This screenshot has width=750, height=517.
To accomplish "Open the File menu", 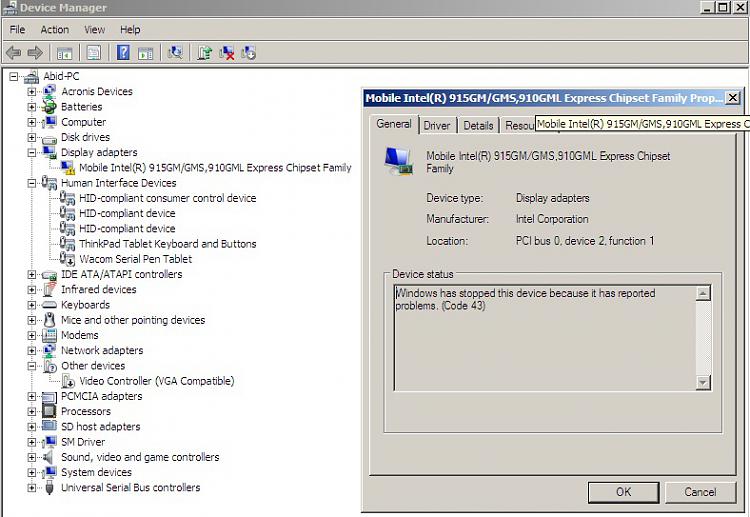I will click(x=17, y=30).
